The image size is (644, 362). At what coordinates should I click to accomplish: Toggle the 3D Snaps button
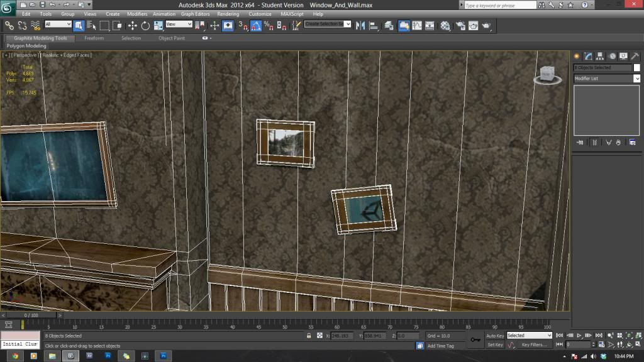(243, 26)
